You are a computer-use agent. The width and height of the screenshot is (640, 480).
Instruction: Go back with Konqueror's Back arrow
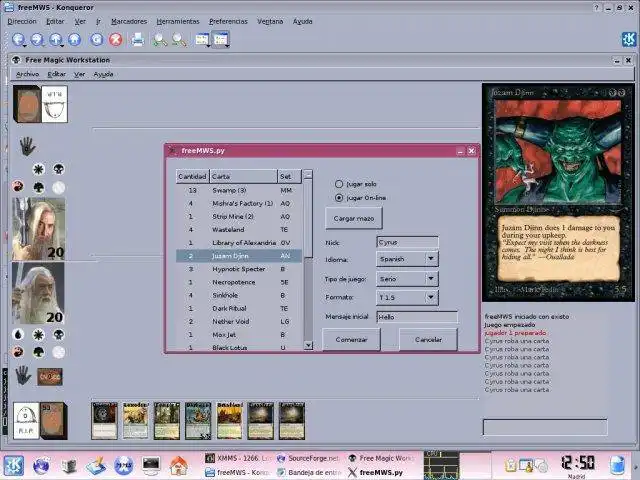(18, 39)
